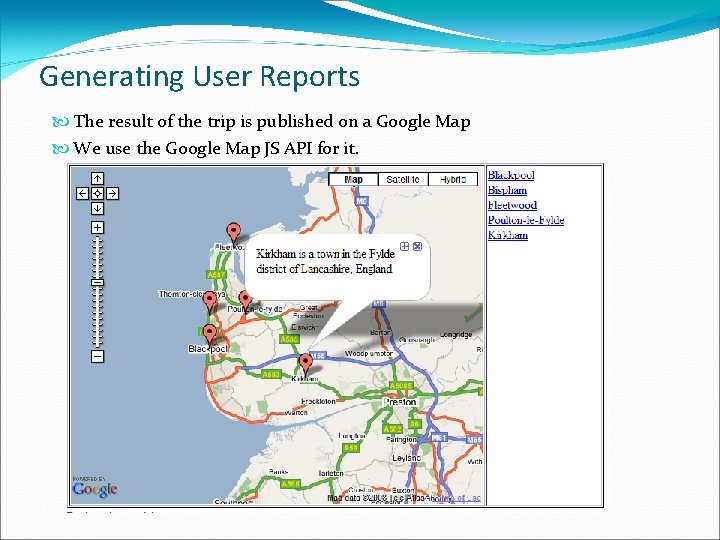Click the Google logo on map
This screenshot has height=540, width=720.
[95, 488]
